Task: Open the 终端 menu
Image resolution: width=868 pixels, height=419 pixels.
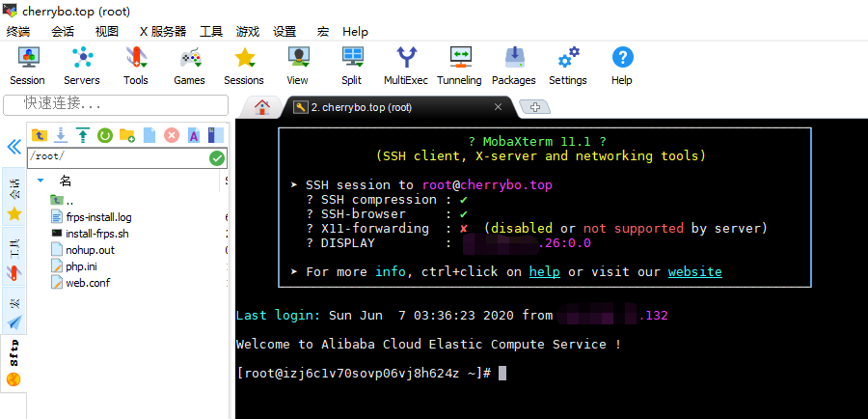Action: click(18, 32)
